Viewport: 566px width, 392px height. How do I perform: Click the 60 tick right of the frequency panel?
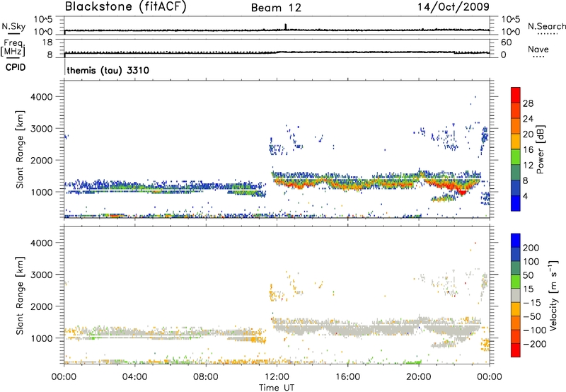coord(507,42)
